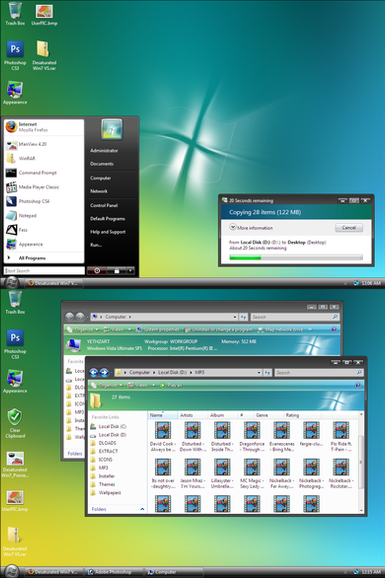Switch to the Adobe Photoshop taskbar button
The width and height of the screenshot is (385, 578).
(x=113, y=572)
